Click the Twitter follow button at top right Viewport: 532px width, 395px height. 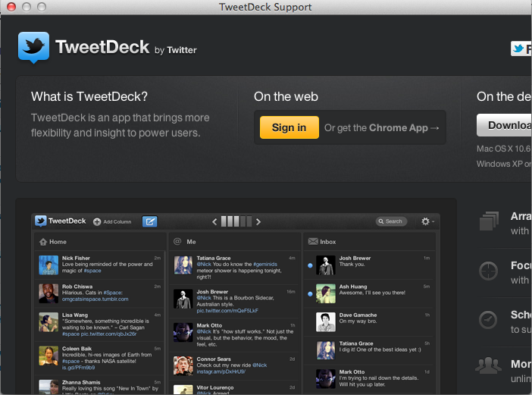(x=521, y=49)
